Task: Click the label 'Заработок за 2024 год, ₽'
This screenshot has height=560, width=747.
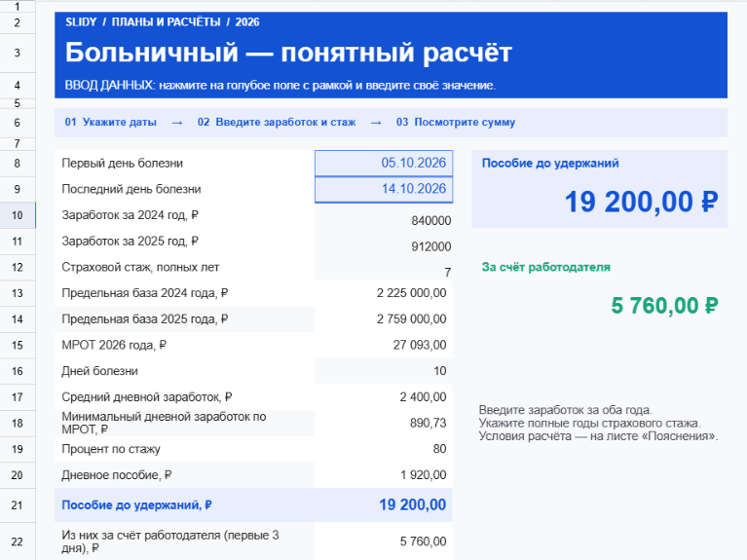Action: (130, 215)
